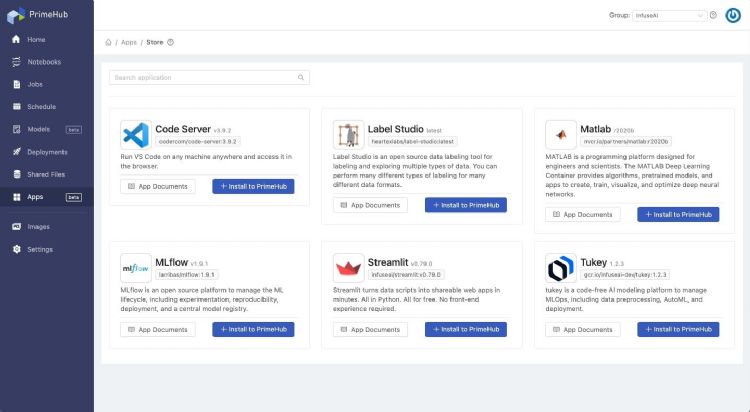Click the Matlab app logo
Image resolution: width=750 pixels, height=412 pixels.
560,135
